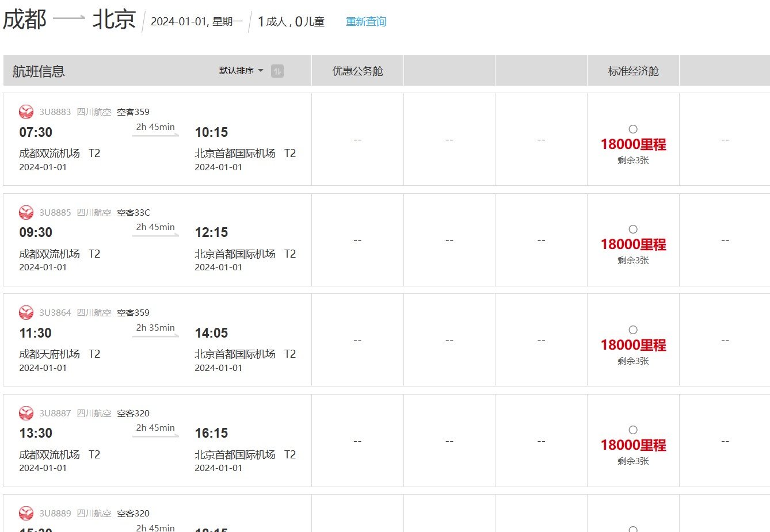Screen dimensions: 770x532
Task: Click aircraft type 空客359 on flight 3U3864
Action: click(x=133, y=313)
